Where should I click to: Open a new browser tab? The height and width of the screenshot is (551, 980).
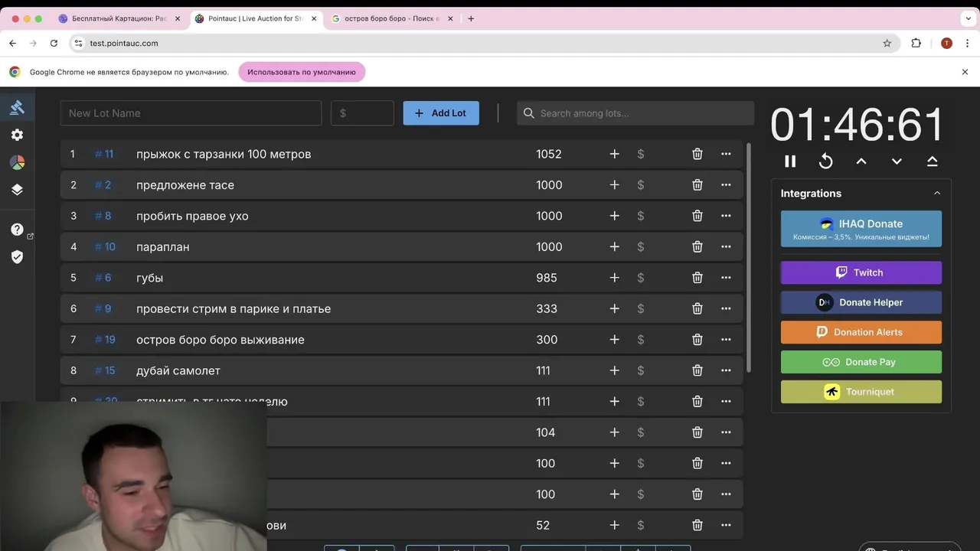click(471, 18)
